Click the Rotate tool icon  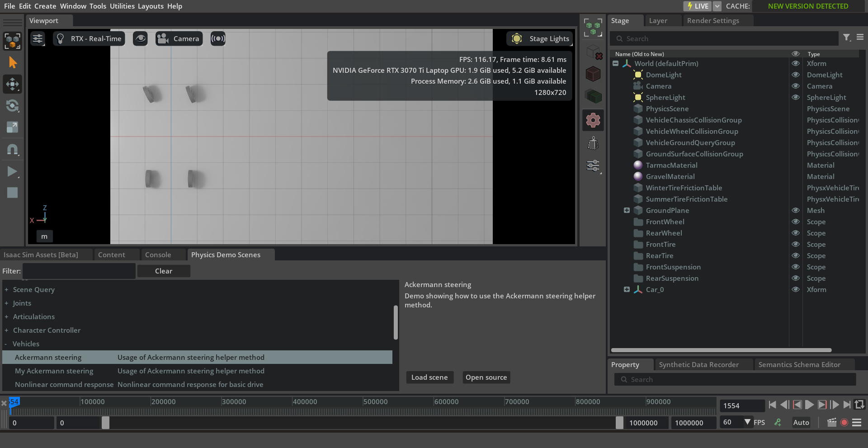12,106
